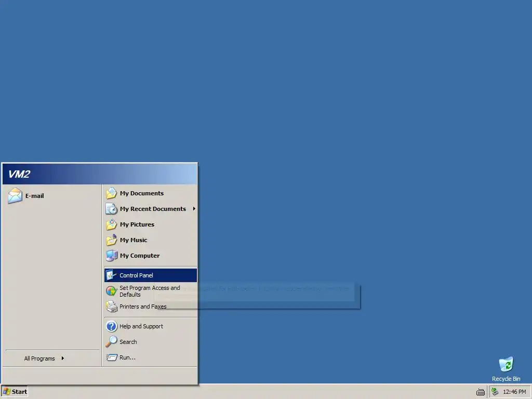This screenshot has height=399, width=532.
Task: Open My Music menu entry
Action: click(151, 240)
